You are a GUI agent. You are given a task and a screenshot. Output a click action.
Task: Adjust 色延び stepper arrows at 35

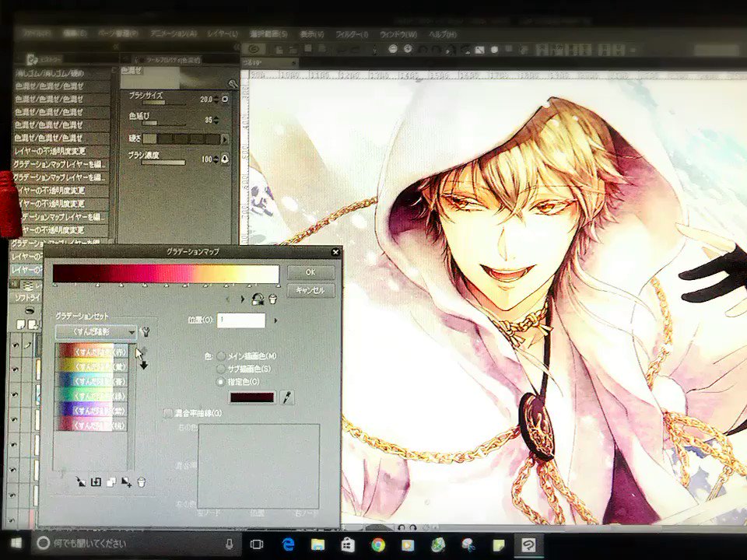tap(217, 120)
